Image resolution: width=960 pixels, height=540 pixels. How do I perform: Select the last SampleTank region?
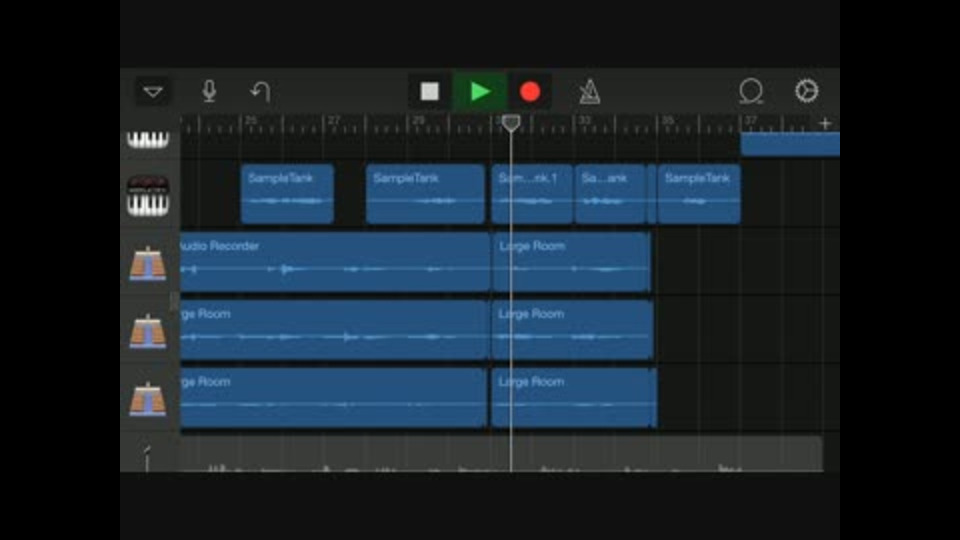[699, 193]
